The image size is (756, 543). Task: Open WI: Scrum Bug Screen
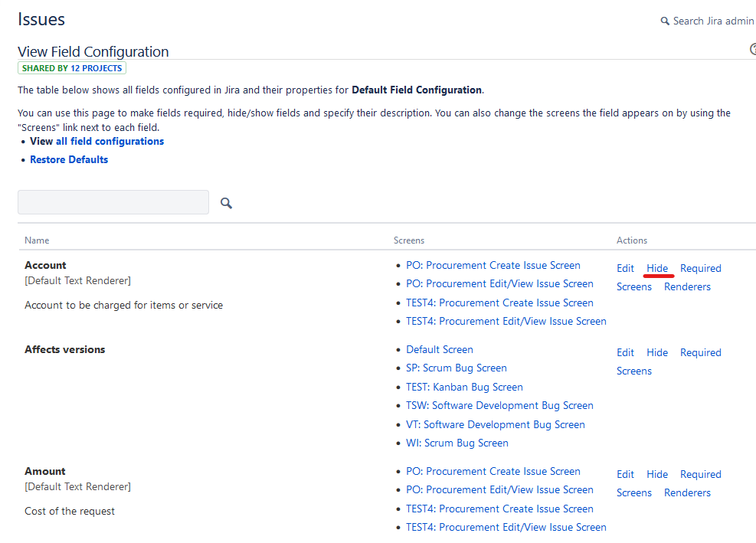tap(457, 443)
